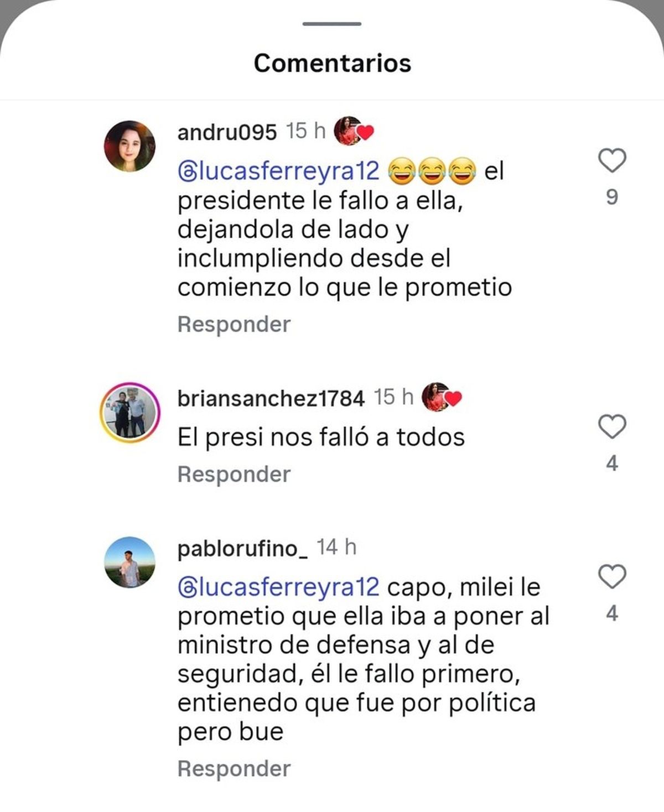This screenshot has width=664, height=812.
Task: Like andru095's comment with the heart
Action: [612, 161]
